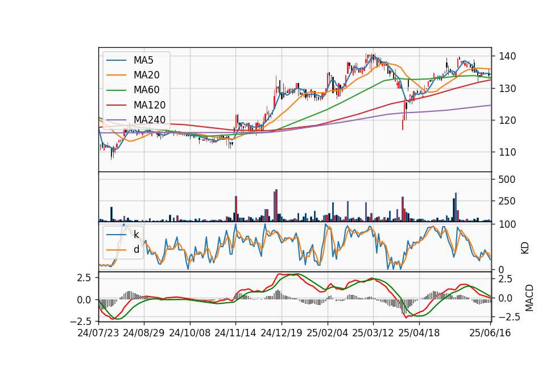Click the MA20 legend label
This screenshot has width=546, height=392.
pyautogui.click(x=146, y=75)
